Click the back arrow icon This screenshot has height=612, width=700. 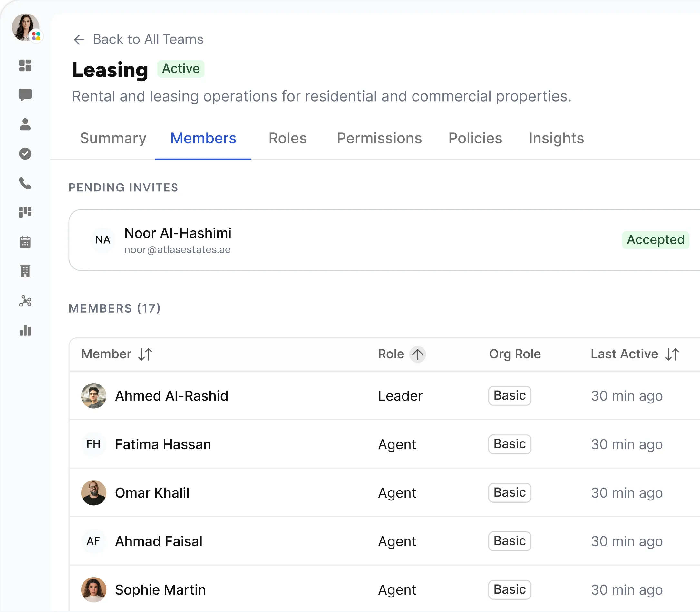point(79,40)
